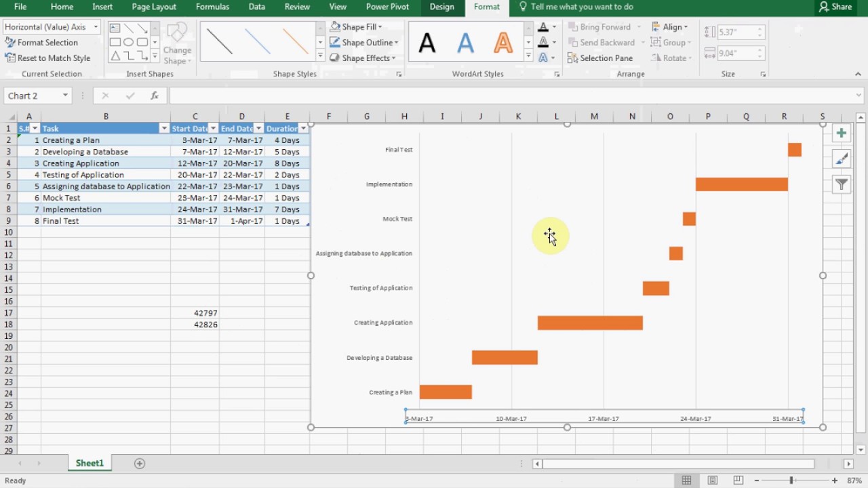Click the Insert Function fx icon

point(155,96)
